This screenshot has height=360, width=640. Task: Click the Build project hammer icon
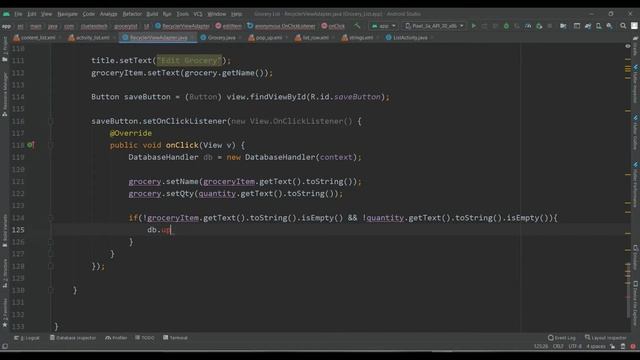tap(357, 26)
